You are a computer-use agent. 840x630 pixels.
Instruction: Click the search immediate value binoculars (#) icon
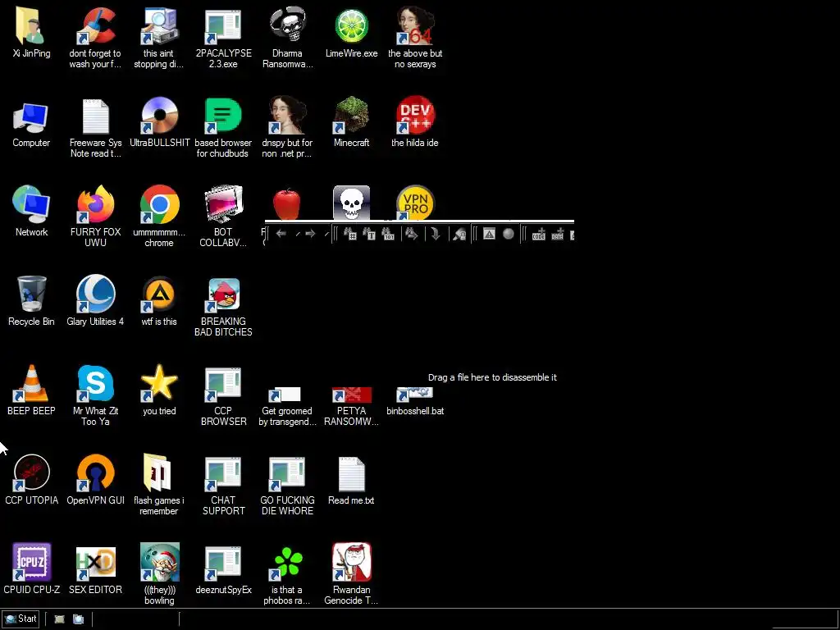pyautogui.click(x=349, y=234)
